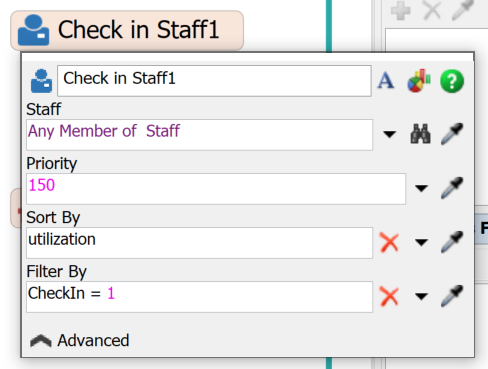The image size is (488, 369).
Task: Open help with the green question mark
Action: click(x=452, y=81)
